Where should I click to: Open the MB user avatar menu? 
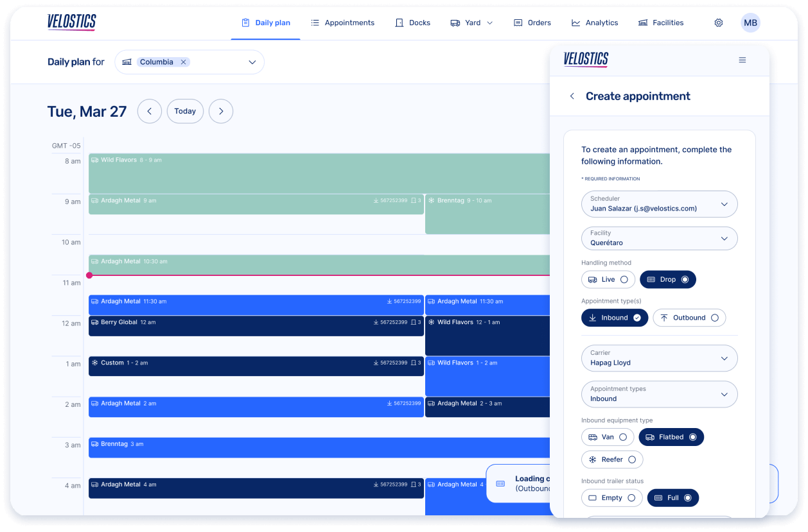click(x=750, y=22)
